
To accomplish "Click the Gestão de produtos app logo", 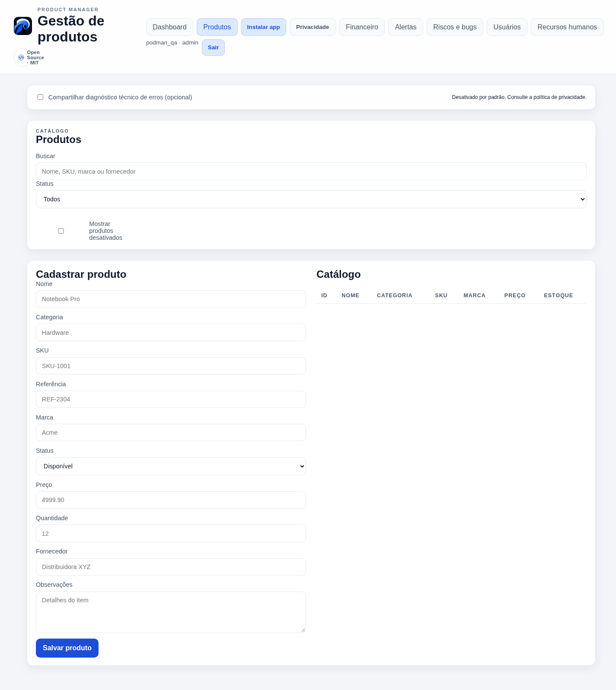I will 23,26.
